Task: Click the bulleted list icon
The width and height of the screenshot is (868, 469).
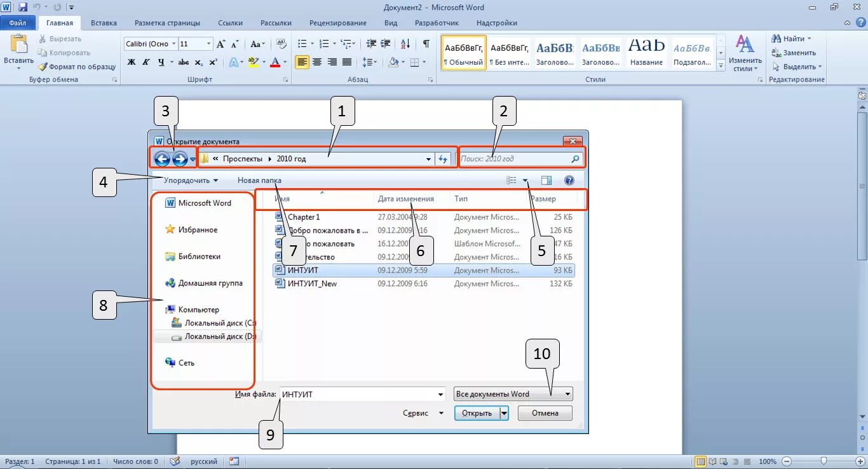Action: [302, 44]
